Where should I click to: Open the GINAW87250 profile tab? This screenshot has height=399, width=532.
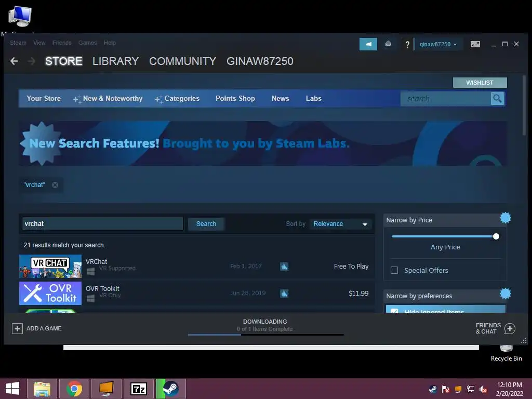(260, 61)
